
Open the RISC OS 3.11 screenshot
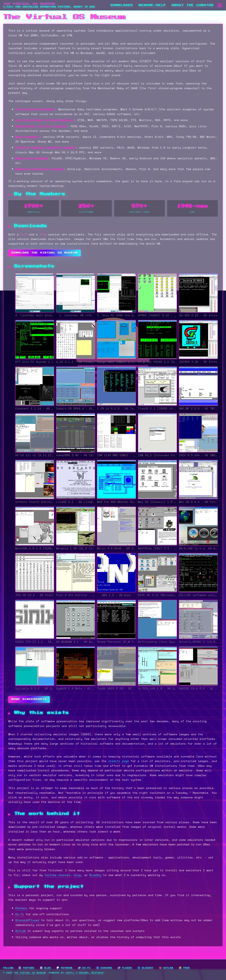[x=157, y=573]
